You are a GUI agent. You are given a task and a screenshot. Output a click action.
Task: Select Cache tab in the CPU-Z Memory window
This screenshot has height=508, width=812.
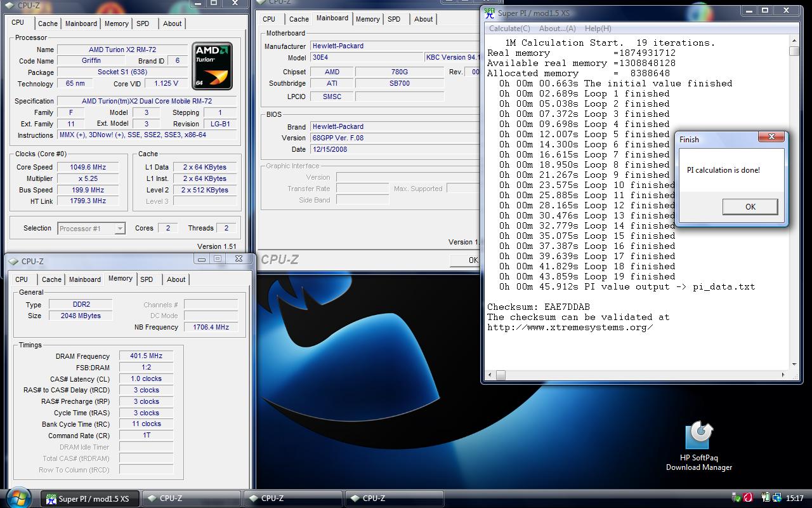click(51, 279)
